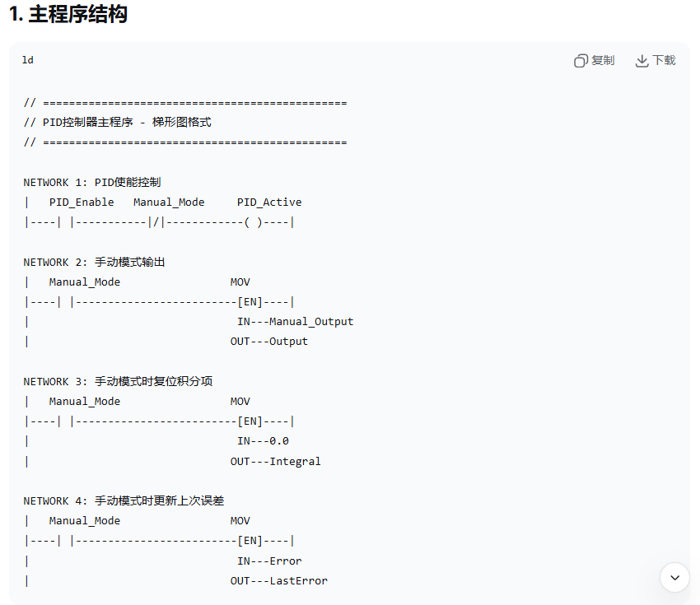The width and height of the screenshot is (700, 605).
Task: Click the [EN] block in NETWORK 3
Action: tap(250, 421)
